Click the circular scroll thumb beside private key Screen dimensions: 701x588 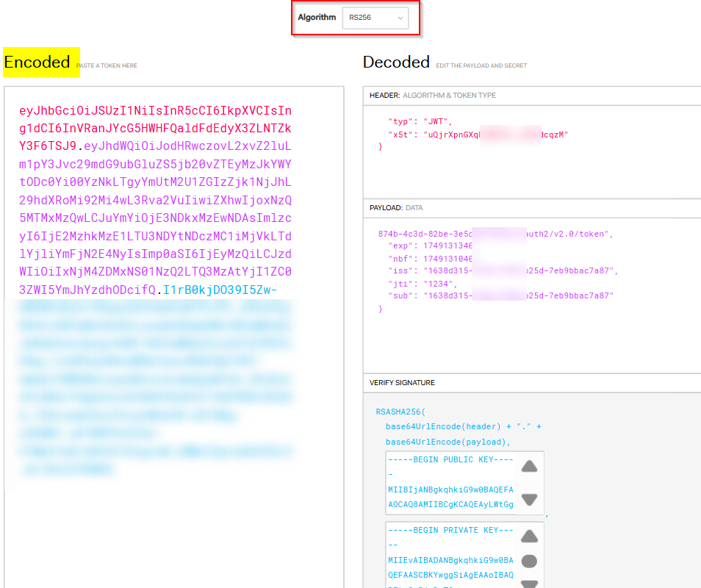[530, 561]
